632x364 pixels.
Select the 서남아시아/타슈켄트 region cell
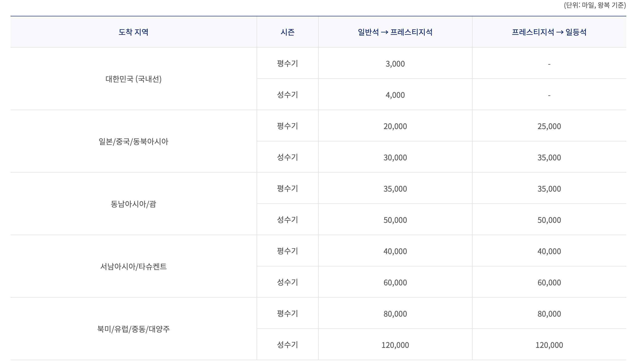pyautogui.click(x=133, y=266)
